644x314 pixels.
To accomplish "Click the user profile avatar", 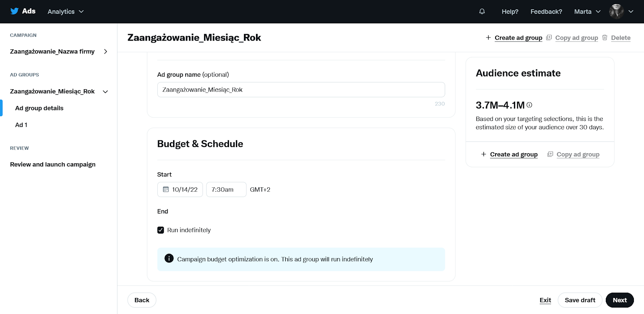I will click(616, 11).
